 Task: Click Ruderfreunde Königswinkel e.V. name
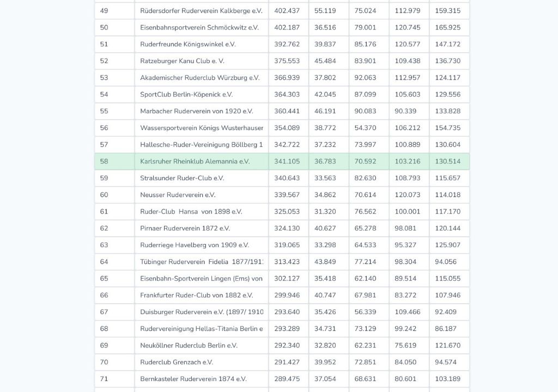click(188, 44)
